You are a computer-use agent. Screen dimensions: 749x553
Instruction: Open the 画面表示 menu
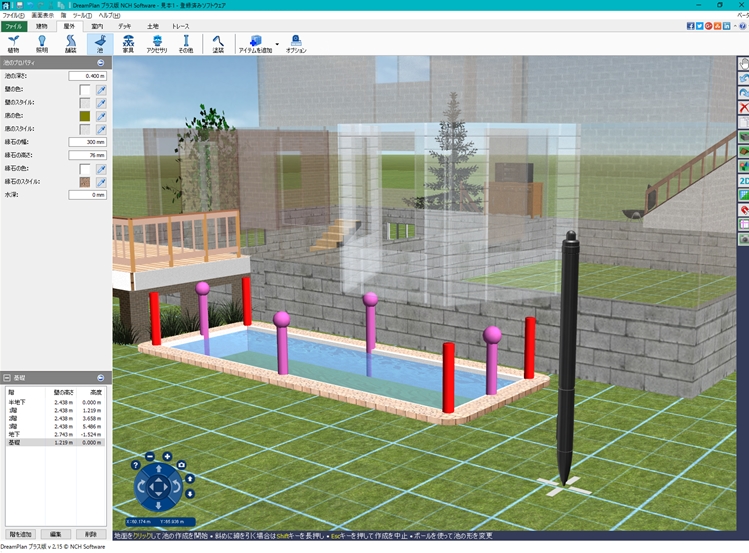click(43, 15)
